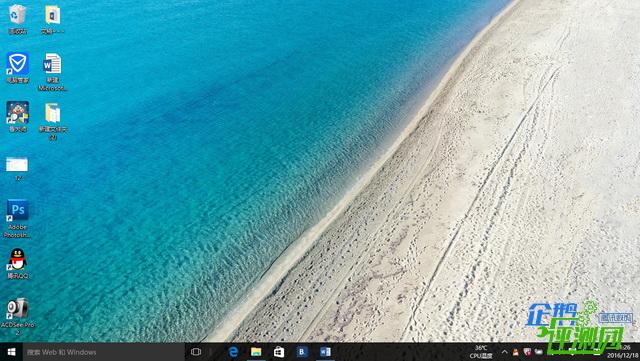Open the red shield tray icon
The height and width of the screenshot is (361, 640).
point(527,352)
